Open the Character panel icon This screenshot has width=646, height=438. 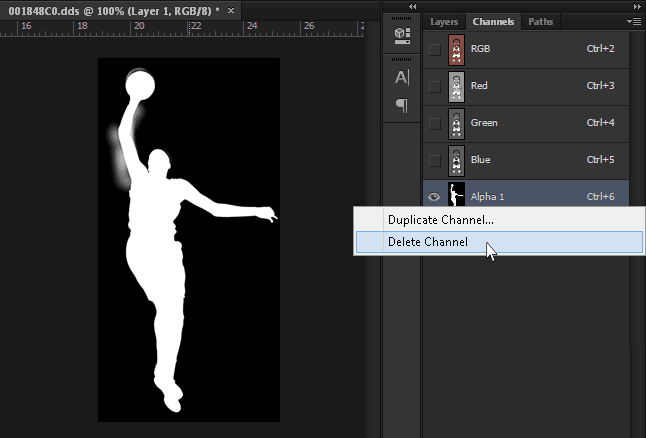pos(402,78)
